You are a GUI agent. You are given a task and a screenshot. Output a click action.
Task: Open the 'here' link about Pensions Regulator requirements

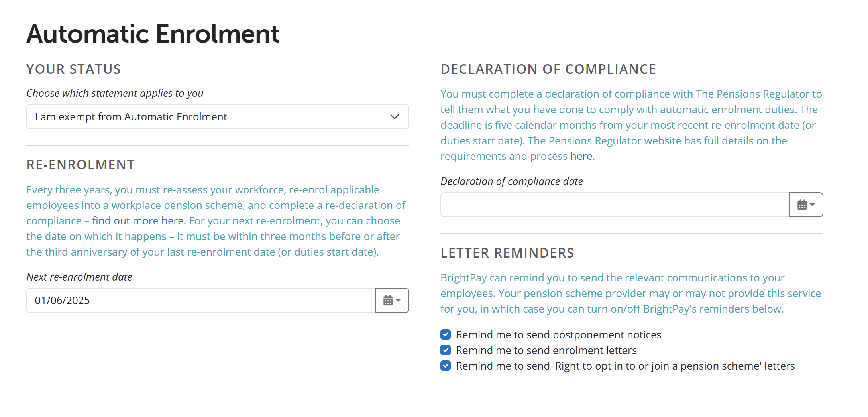click(x=581, y=156)
